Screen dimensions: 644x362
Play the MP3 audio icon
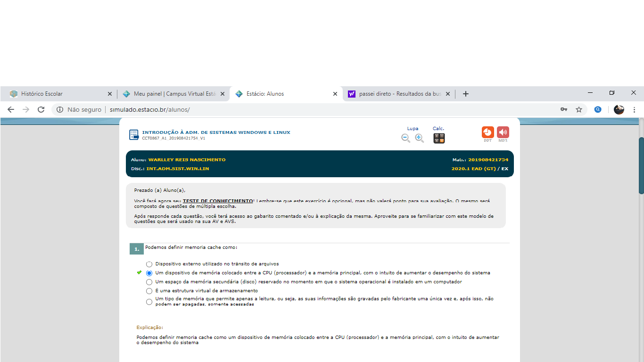click(x=503, y=132)
